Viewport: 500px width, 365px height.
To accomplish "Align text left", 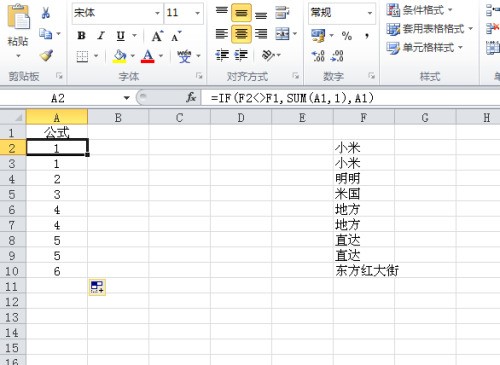I will pos(222,34).
